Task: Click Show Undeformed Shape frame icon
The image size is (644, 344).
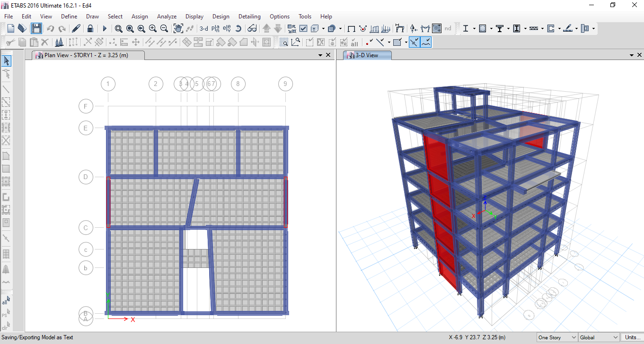Action: 352,28
